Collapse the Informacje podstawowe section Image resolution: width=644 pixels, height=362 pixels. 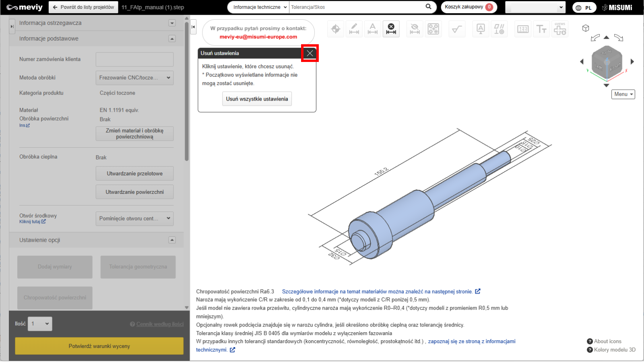click(172, 39)
